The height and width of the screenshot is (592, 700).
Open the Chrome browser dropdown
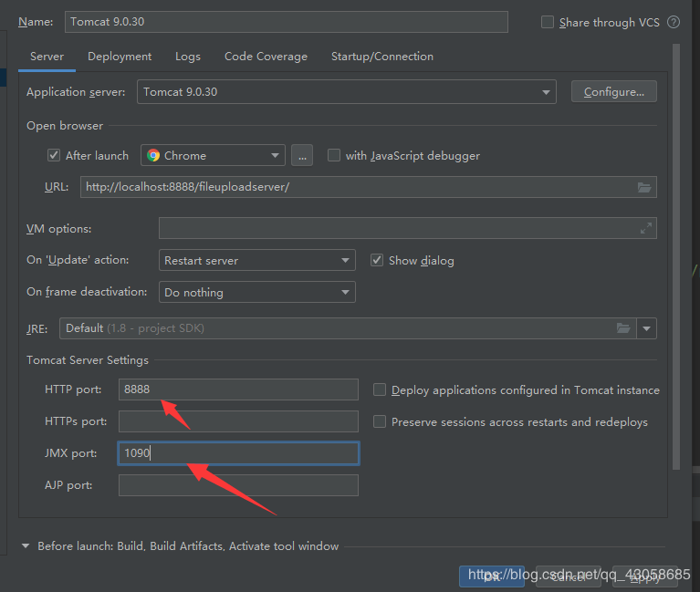coord(213,155)
